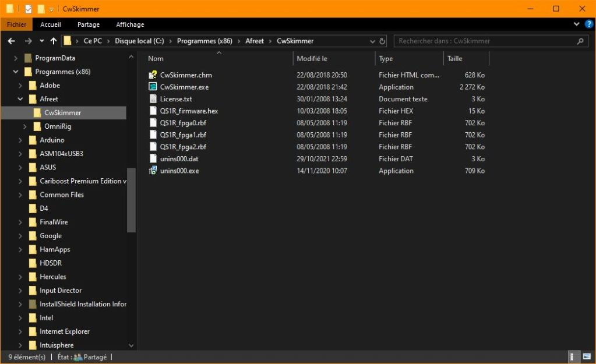Collapse the Afreet folder tree node
This screenshot has width=596, height=364.
20,99
